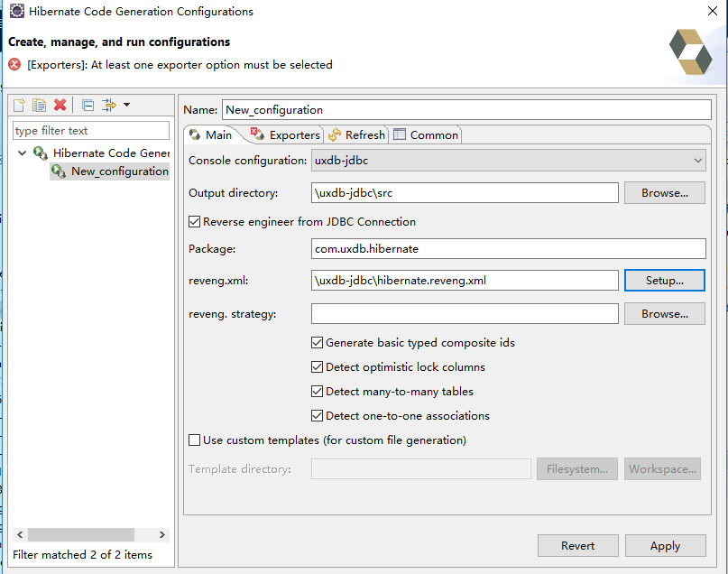Open the filter dropdown arrow in toolbar

[126, 106]
